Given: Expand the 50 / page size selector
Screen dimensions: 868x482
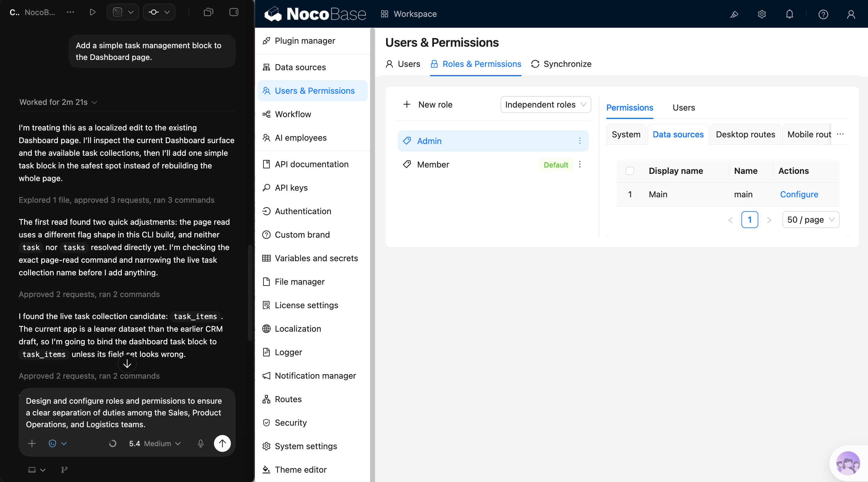Looking at the screenshot, I should coord(810,219).
